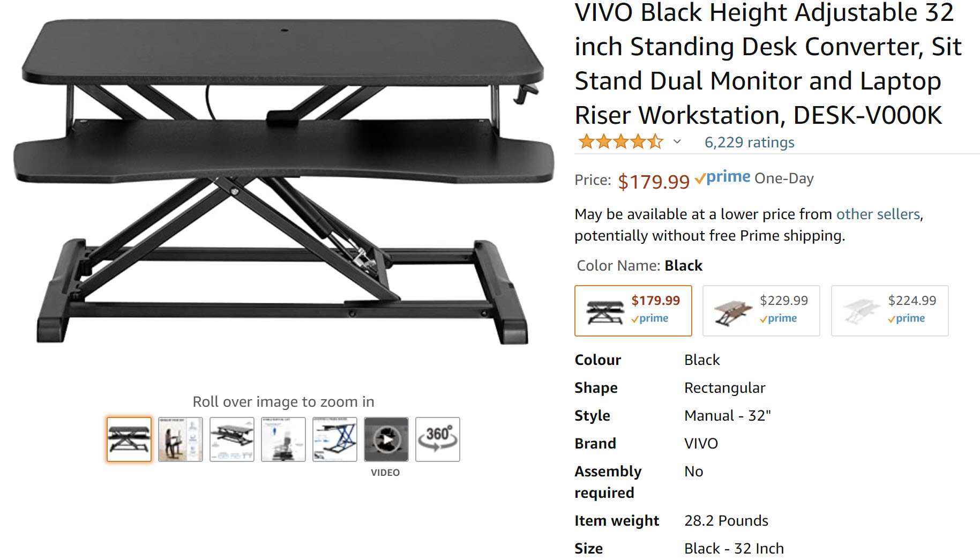
Task: Select the third dimensions thumbnail
Action: [x=231, y=439]
